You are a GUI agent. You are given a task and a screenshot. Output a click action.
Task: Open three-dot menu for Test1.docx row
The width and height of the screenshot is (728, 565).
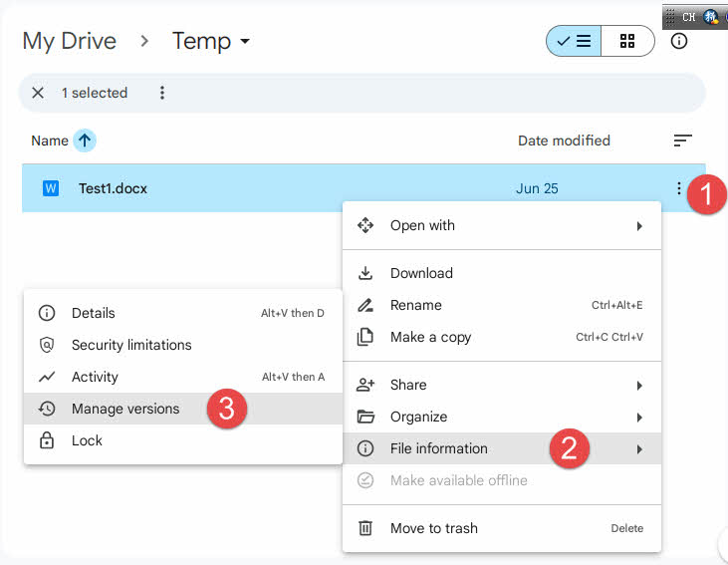(679, 188)
